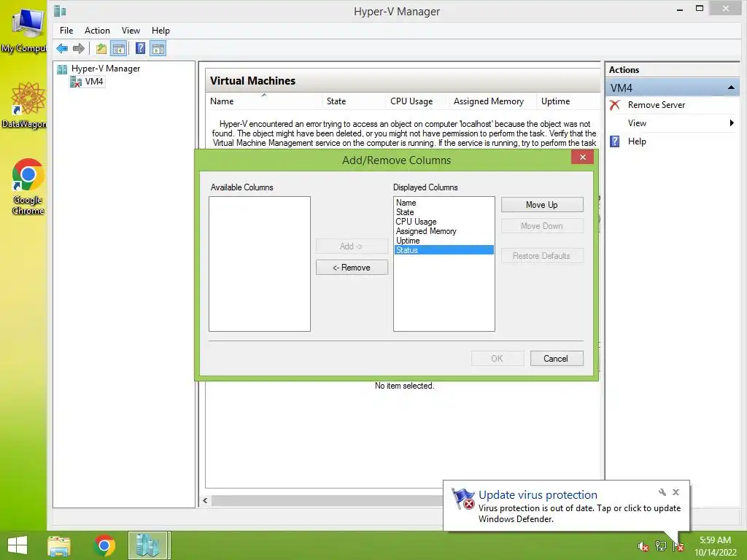The image size is (747, 560).
Task: Click the Hyper-V Manager title bar icon
Action: coord(60,11)
